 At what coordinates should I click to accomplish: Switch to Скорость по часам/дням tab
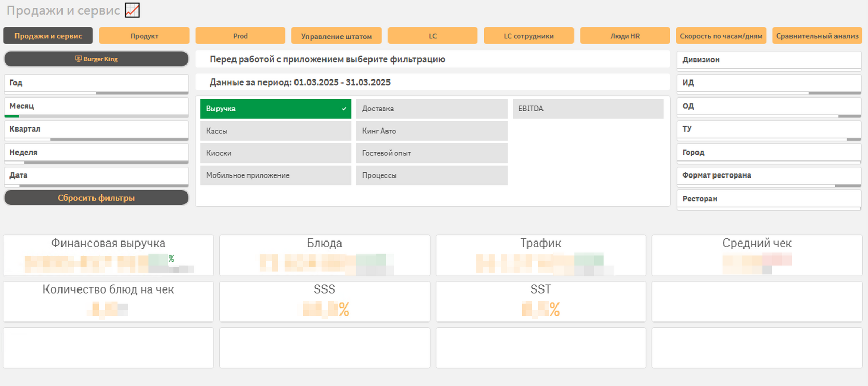pyautogui.click(x=721, y=36)
